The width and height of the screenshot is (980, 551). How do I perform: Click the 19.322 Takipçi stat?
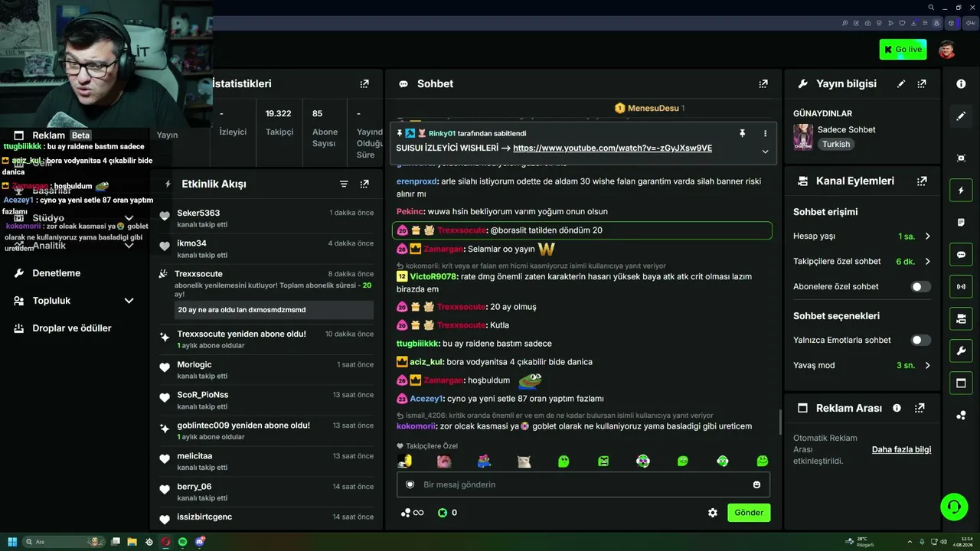279,122
